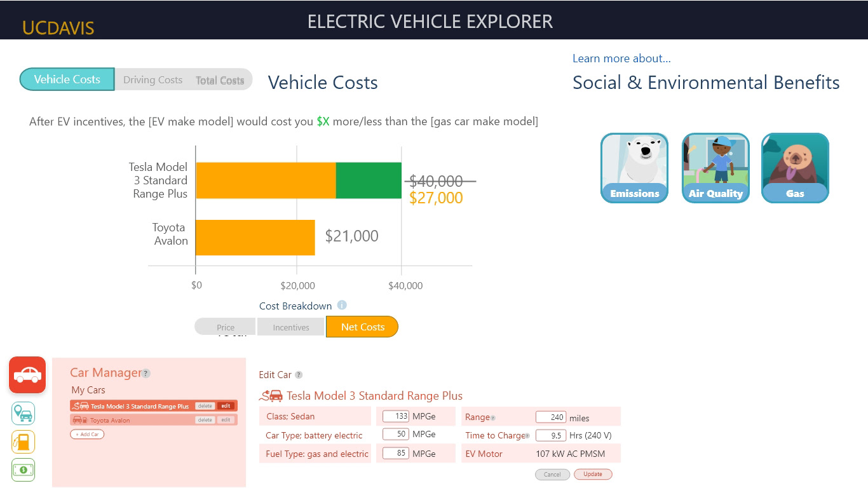The image size is (868, 488).
Task: Click the Time to Charge help icon
Action: pyautogui.click(x=527, y=436)
